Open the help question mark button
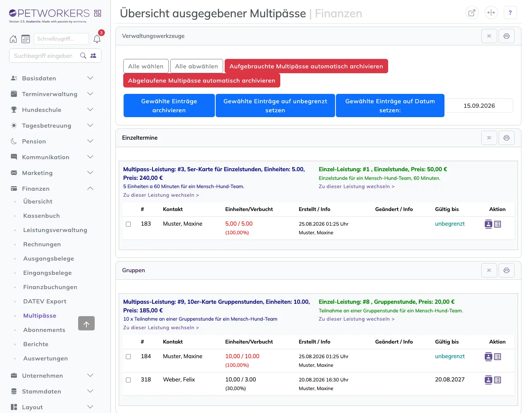 (x=510, y=13)
